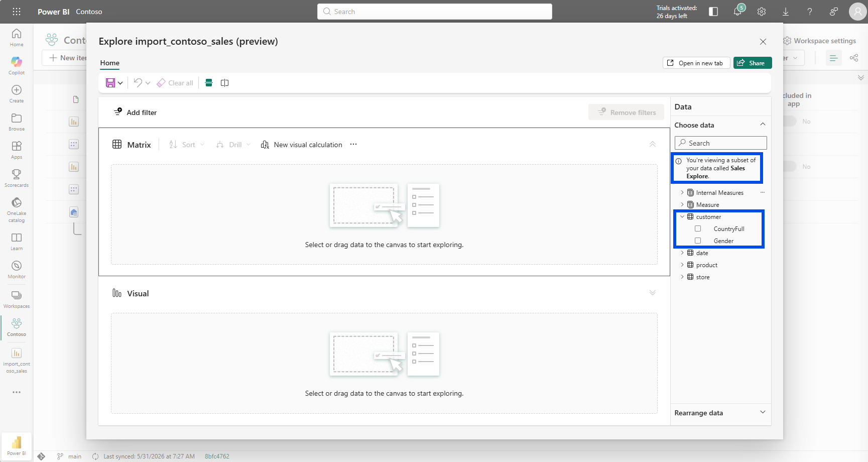Open the settings gear
This screenshot has width=868, height=462.
click(x=762, y=12)
